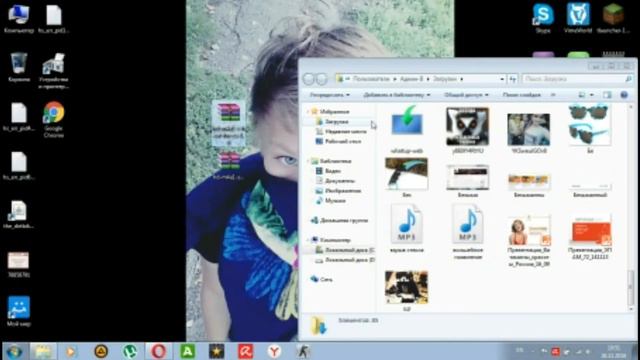
Task: Open the star icon app in taskbar
Action: tap(216, 351)
